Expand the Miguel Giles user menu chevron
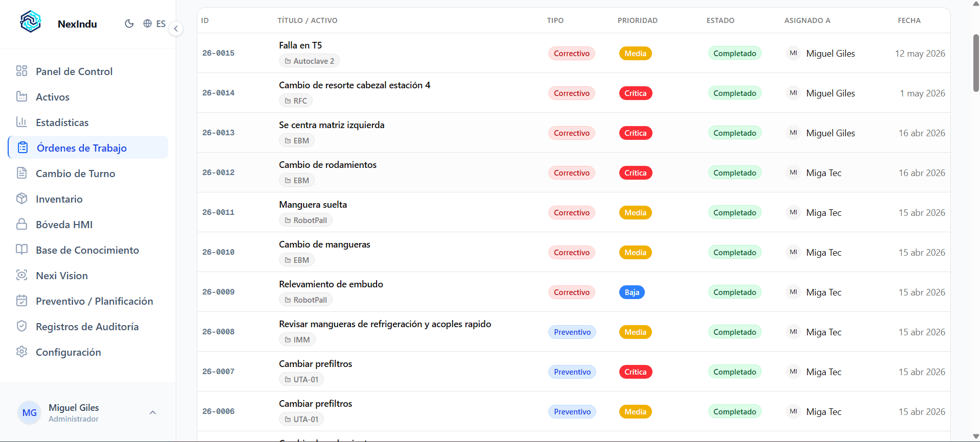980x442 pixels. pyautogui.click(x=153, y=412)
